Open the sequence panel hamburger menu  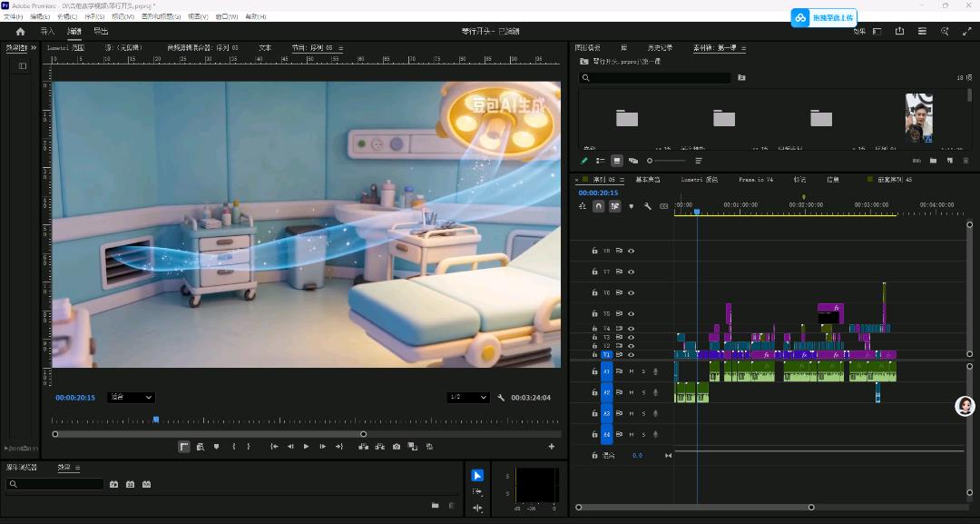pos(622,179)
